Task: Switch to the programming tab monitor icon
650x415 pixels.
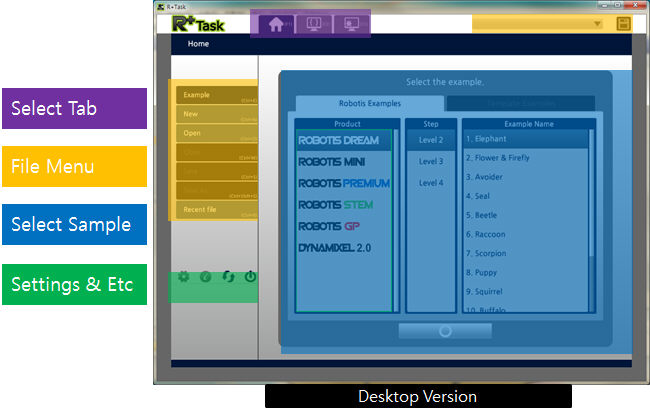Action: pyautogui.click(x=314, y=24)
